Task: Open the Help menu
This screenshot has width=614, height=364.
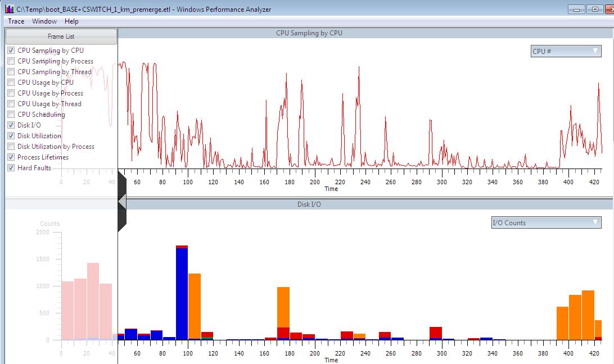Action: (71, 21)
